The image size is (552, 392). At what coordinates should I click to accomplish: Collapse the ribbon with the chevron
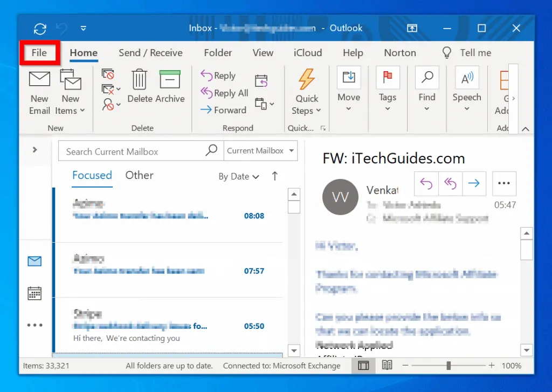click(x=525, y=129)
